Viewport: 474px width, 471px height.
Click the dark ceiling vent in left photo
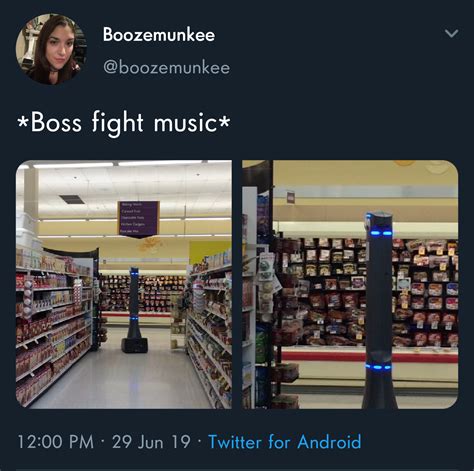point(72,199)
